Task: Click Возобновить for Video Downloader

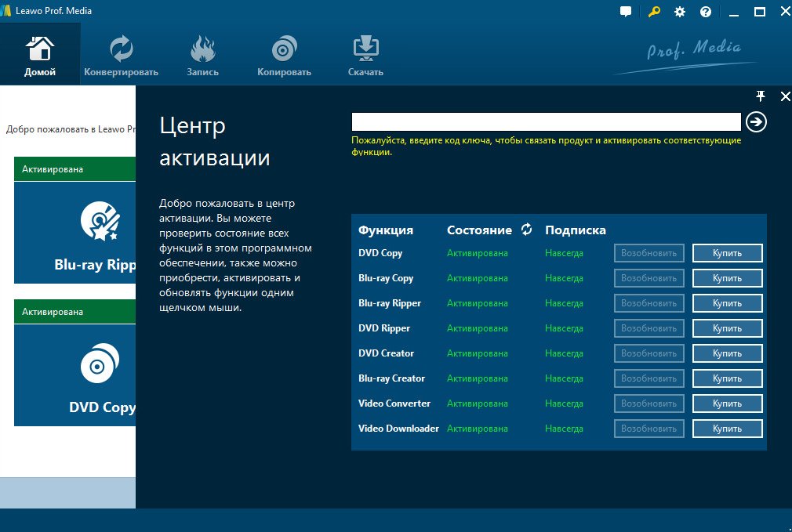Action: [649, 429]
